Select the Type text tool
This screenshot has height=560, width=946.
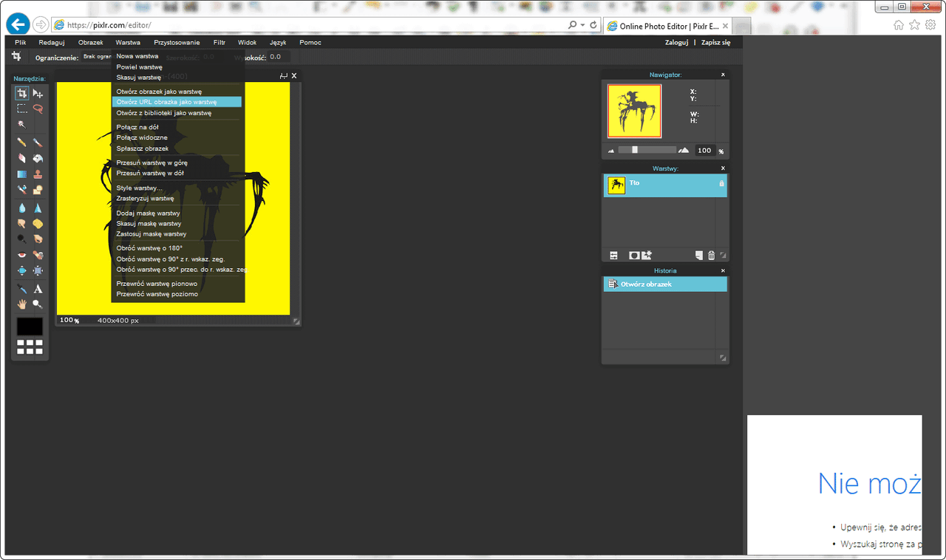(38, 289)
